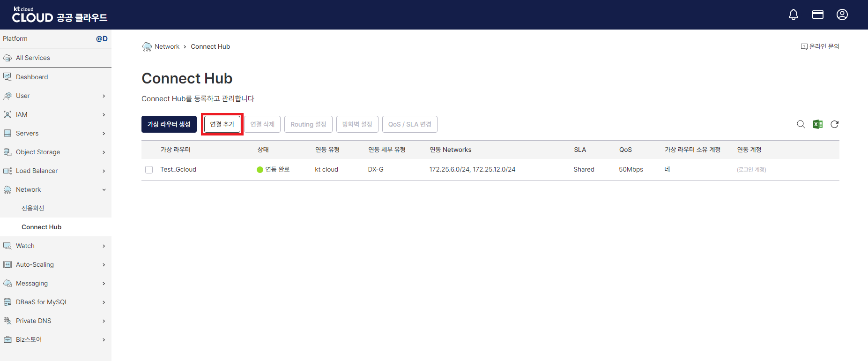Screen dimensions: 868x361
Task: Click the cloud icon in the Network breadcrumb
Action: [147, 46]
